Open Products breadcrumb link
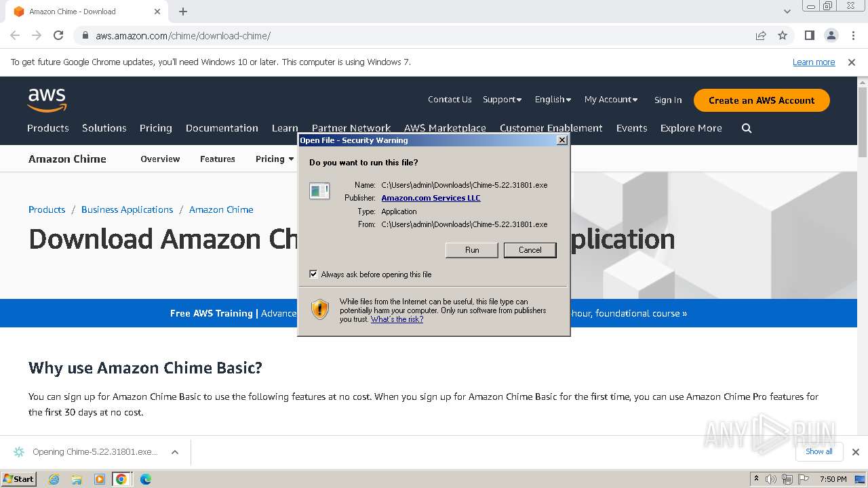 (x=47, y=209)
